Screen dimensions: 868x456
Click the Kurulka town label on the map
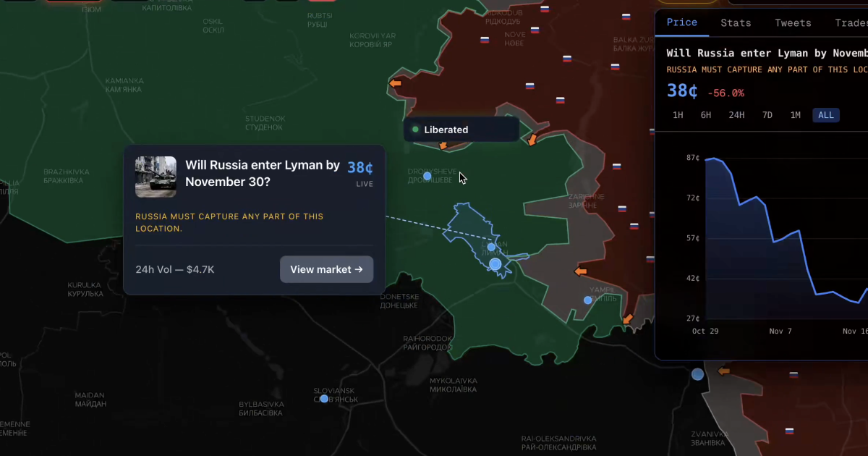[85, 290]
